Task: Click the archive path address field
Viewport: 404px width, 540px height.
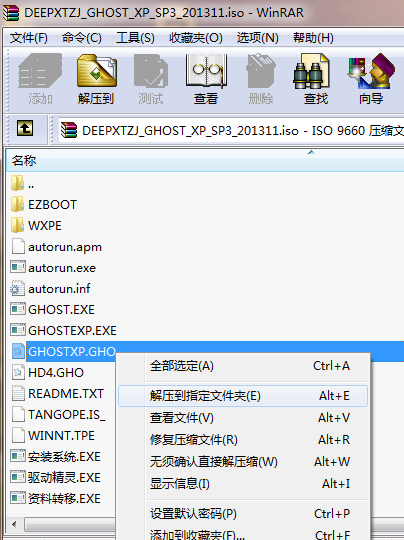Action: pos(231,130)
